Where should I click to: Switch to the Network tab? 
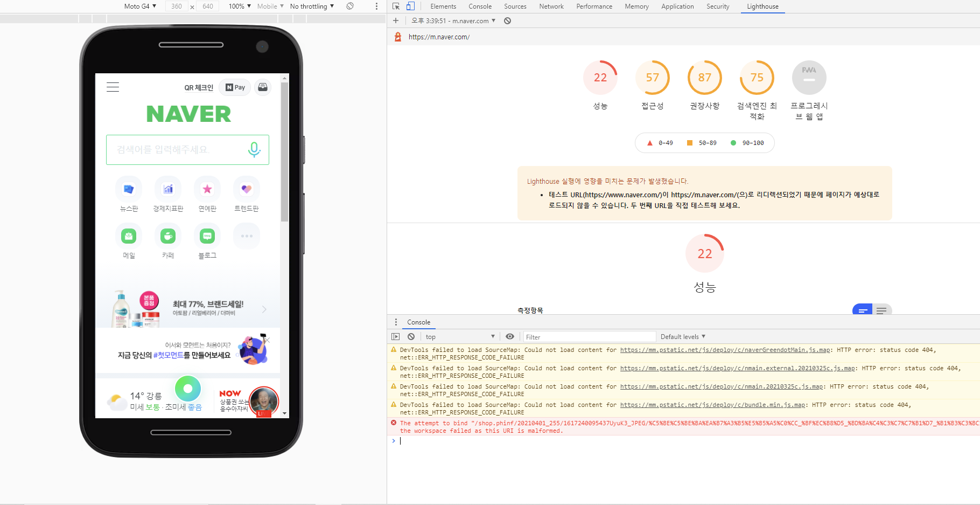click(x=551, y=6)
